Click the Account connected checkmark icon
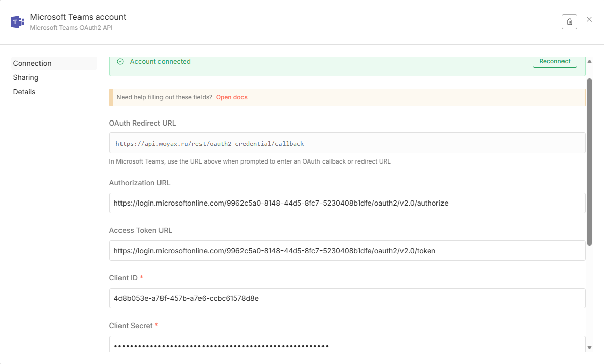This screenshot has height=364, width=604. coord(120,62)
